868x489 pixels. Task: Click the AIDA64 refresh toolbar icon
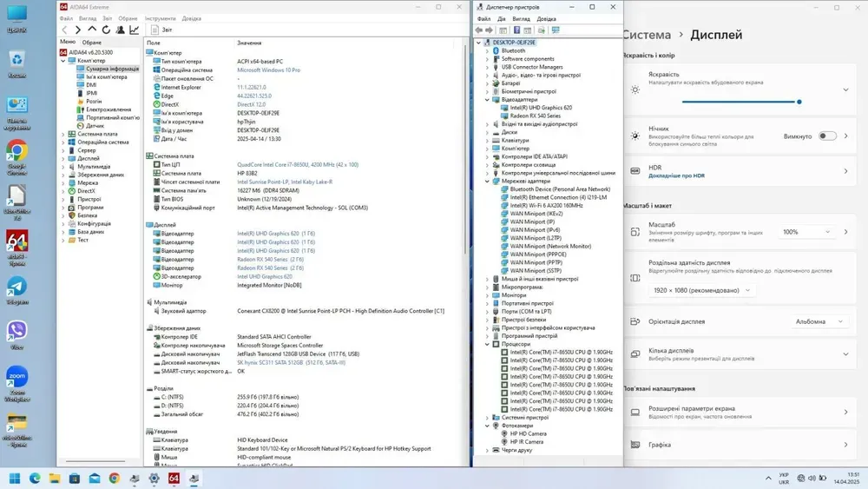pyautogui.click(x=107, y=30)
